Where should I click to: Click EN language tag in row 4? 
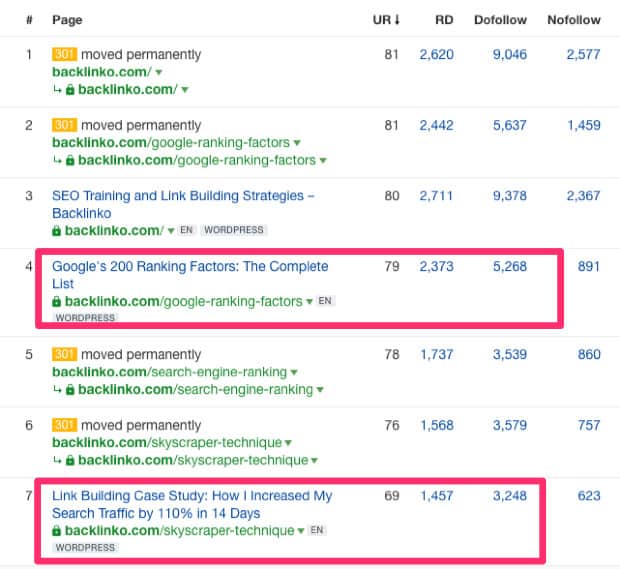(325, 301)
